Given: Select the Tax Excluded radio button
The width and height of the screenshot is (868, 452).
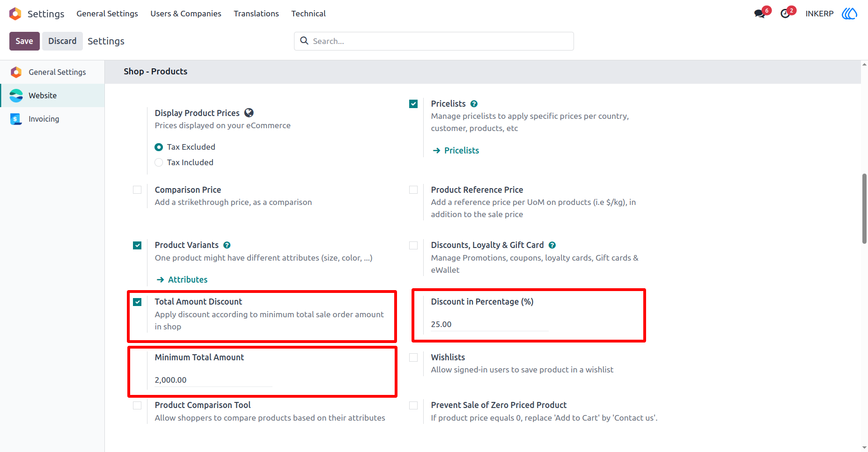Looking at the screenshot, I should click(x=159, y=147).
